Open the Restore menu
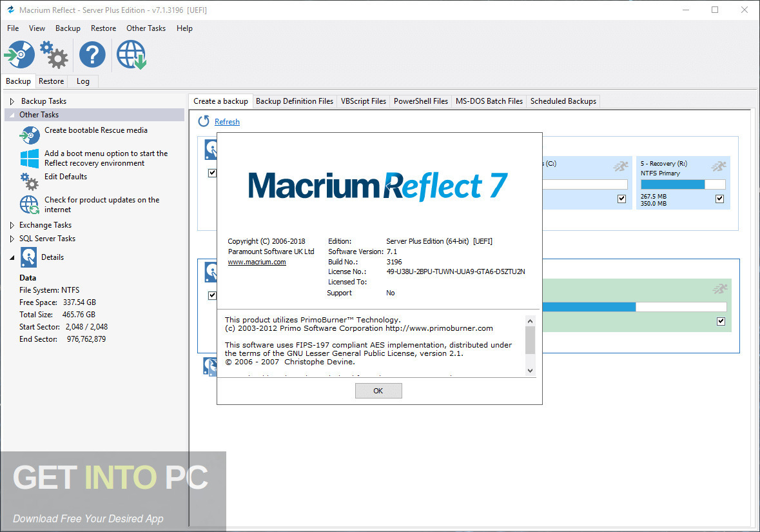Image resolution: width=760 pixels, height=532 pixels. click(x=103, y=28)
